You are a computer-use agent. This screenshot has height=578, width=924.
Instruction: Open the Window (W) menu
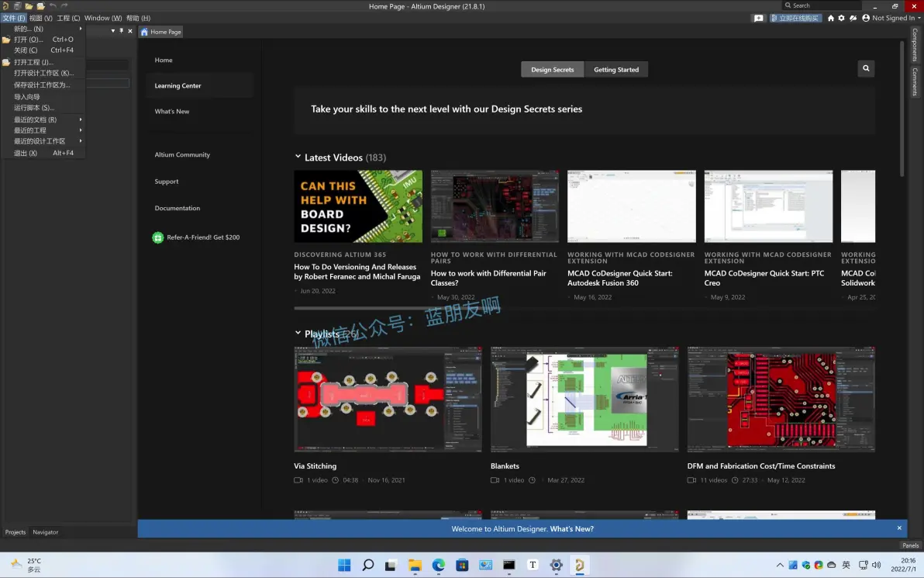[103, 19]
